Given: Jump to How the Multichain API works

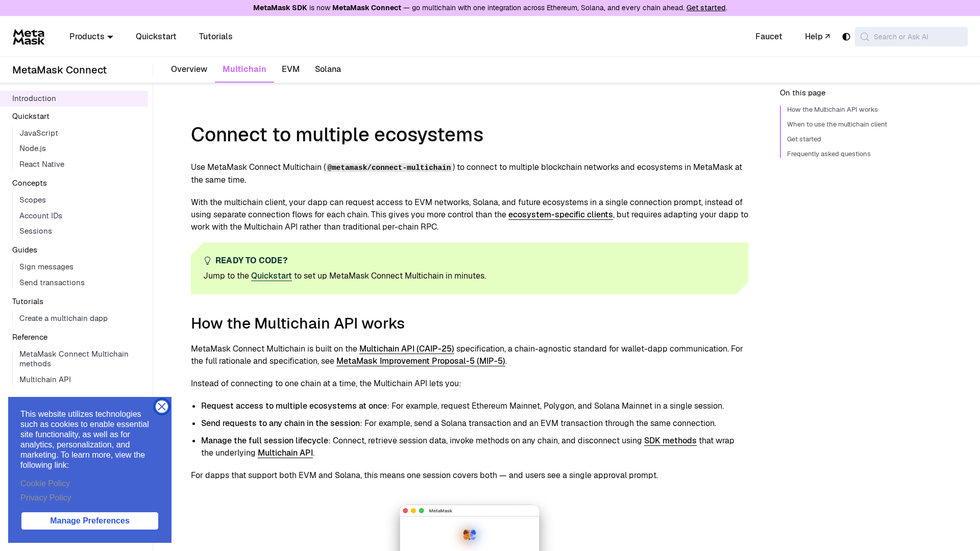Looking at the screenshot, I should coord(832,110).
